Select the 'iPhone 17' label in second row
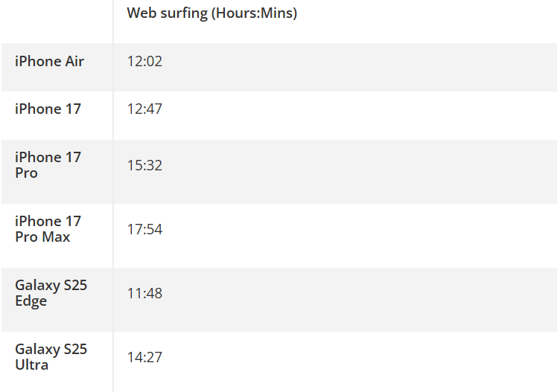Image resolution: width=557 pixels, height=392 pixels. coord(48,109)
